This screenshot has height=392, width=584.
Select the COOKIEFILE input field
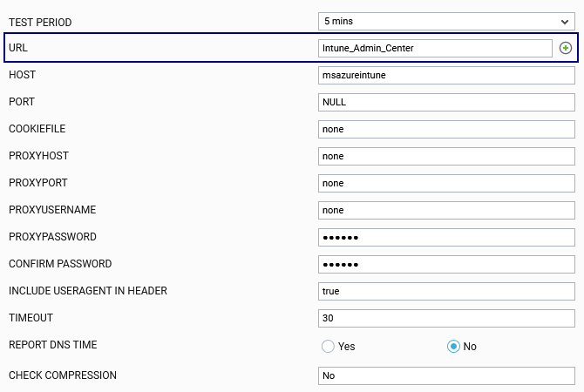[x=446, y=129]
